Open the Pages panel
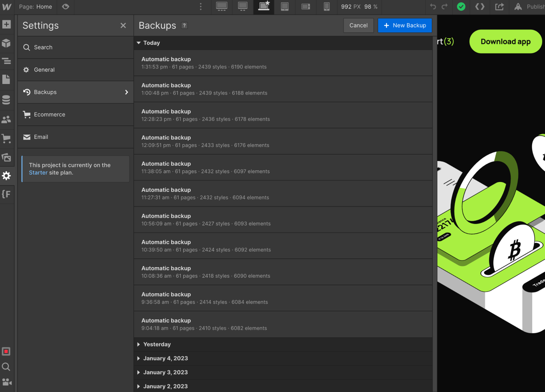The height and width of the screenshot is (392, 545). 7,79
